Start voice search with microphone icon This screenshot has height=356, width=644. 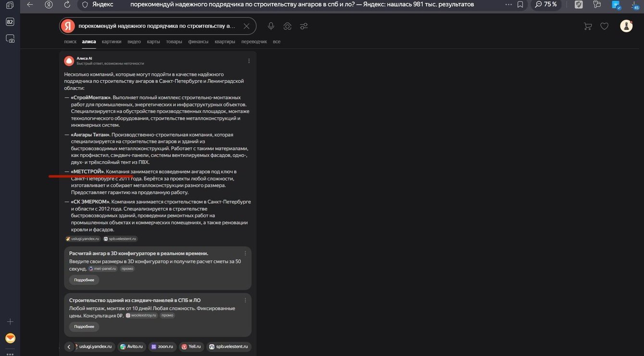point(271,26)
